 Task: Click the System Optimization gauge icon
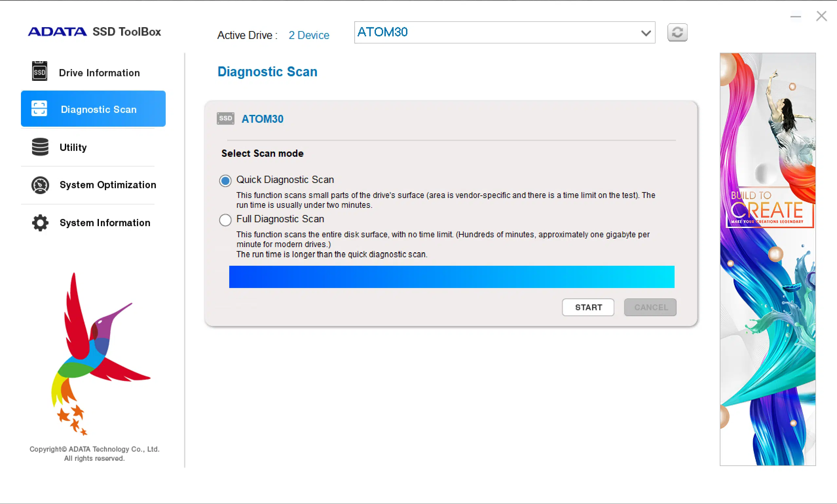coord(40,185)
